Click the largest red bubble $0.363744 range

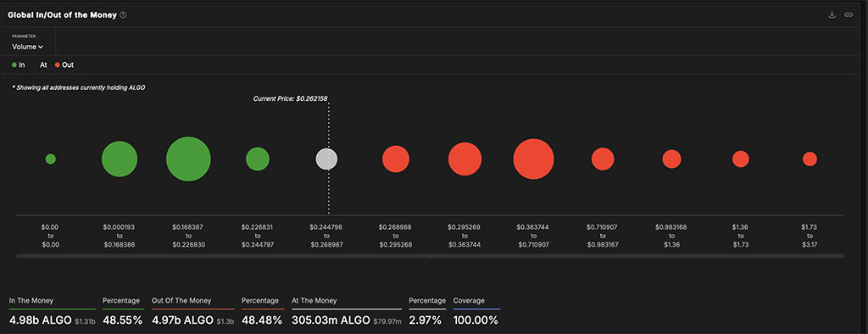(534, 159)
